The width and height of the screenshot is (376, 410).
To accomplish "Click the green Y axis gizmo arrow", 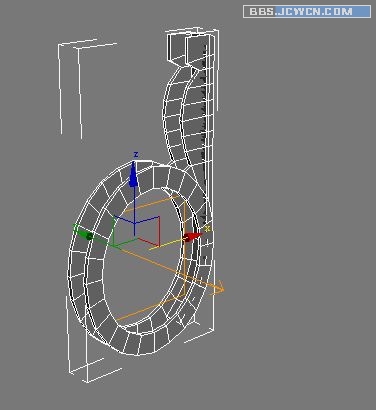I will pyautogui.click(x=83, y=233).
